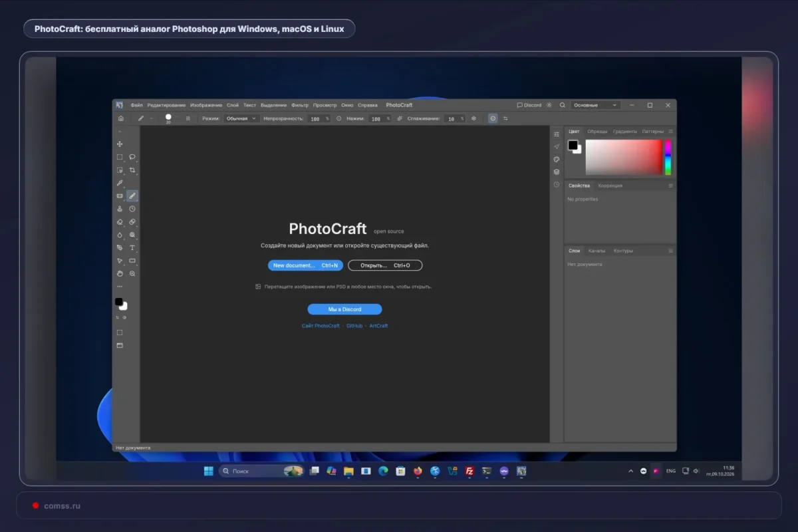Select the History Brush tool
The image size is (798, 532).
pyautogui.click(x=132, y=209)
